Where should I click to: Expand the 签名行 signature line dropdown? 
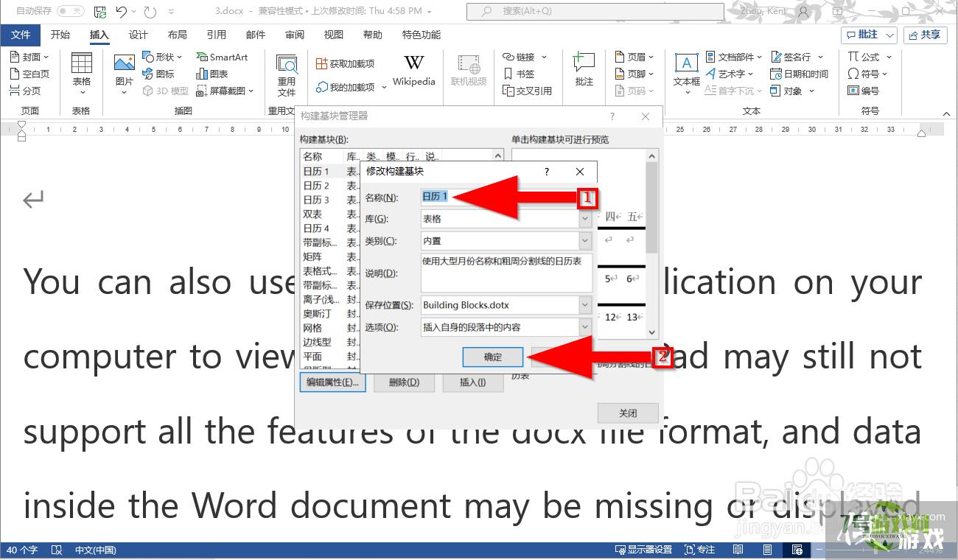tap(820, 57)
